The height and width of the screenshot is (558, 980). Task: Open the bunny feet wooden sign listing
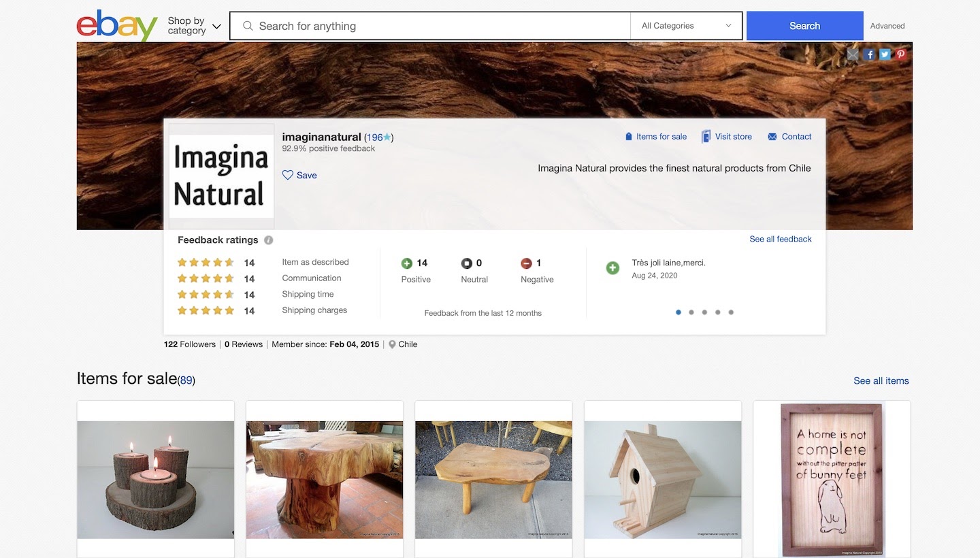(x=832, y=480)
